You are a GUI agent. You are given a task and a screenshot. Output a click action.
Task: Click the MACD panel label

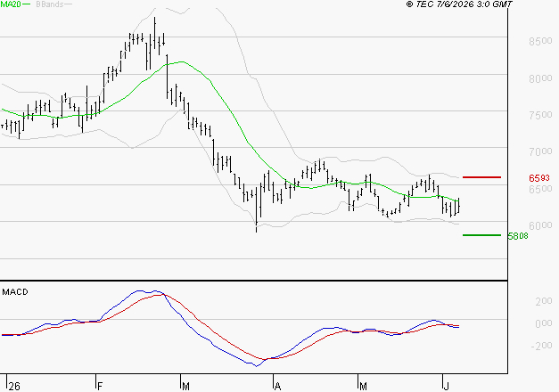tap(15, 292)
